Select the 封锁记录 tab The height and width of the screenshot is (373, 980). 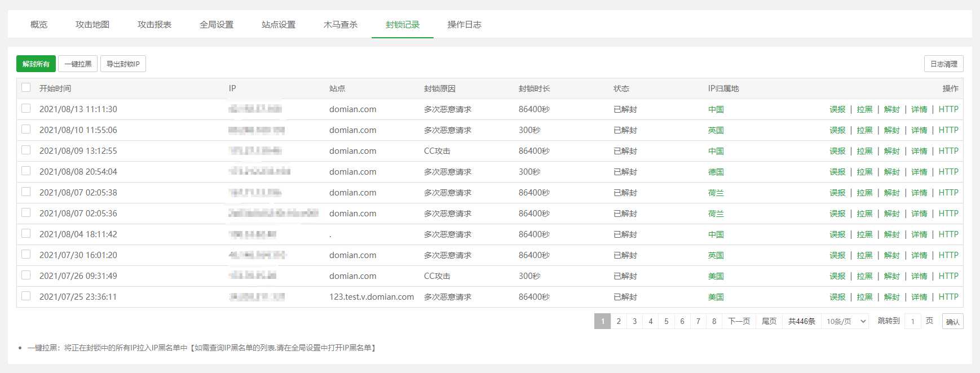(403, 24)
